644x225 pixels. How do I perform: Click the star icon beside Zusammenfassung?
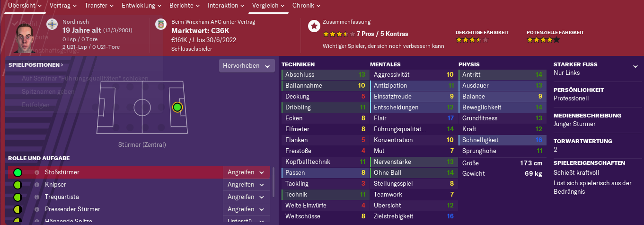313,26
